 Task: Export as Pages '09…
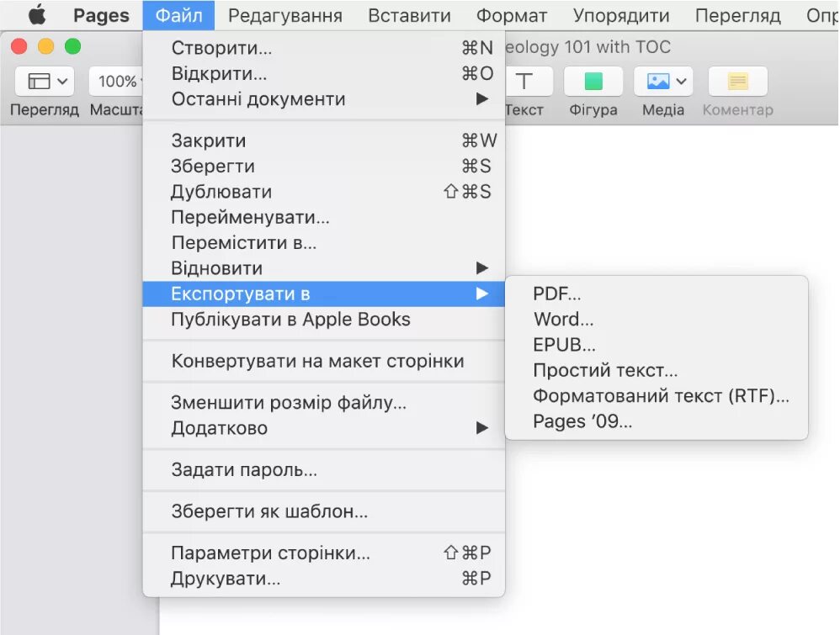[x=657, y=421]
